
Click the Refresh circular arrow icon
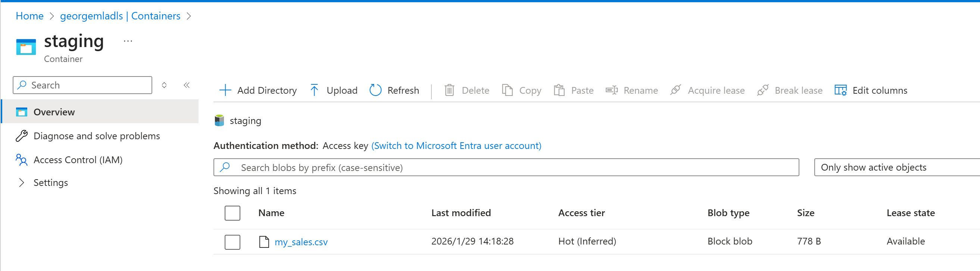click(375, 90)
